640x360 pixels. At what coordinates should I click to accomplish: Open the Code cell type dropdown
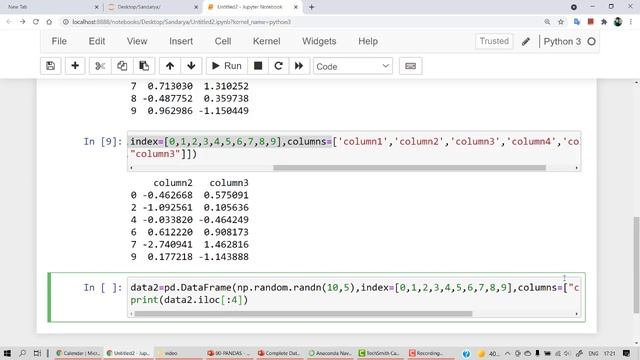[x=353, y=66]
